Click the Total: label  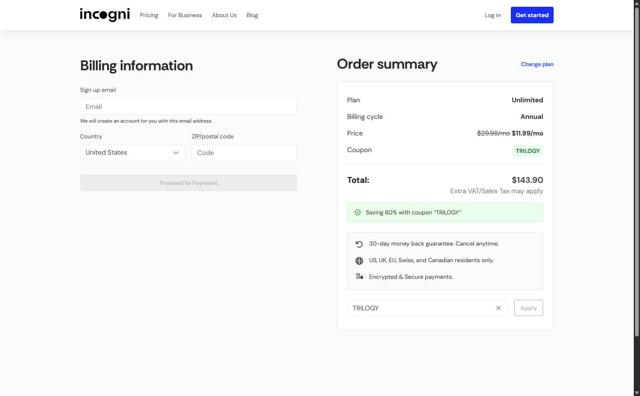358,180
